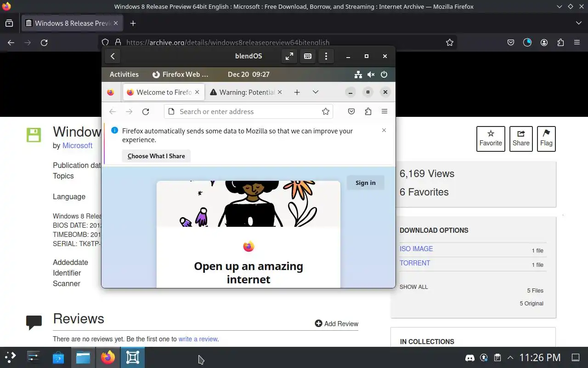
Task: Reload page in guest Firefox
Action: point(146,111)
